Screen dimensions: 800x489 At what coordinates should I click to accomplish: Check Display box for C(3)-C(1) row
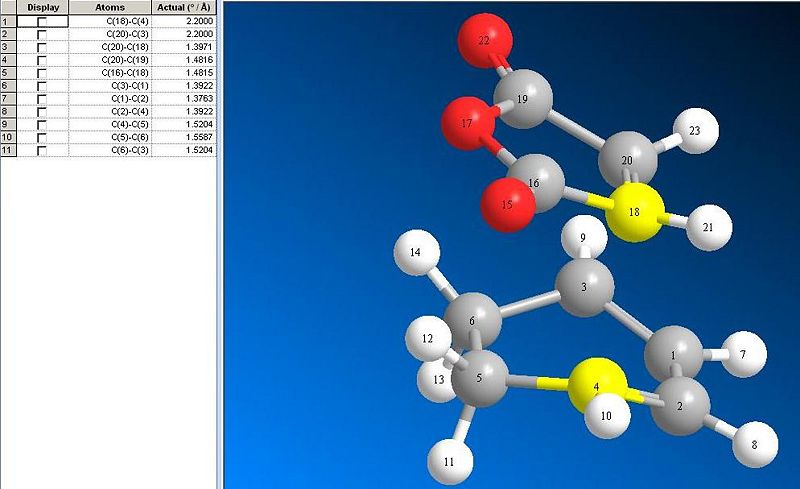pyautogui.click(x=42, y=86)
